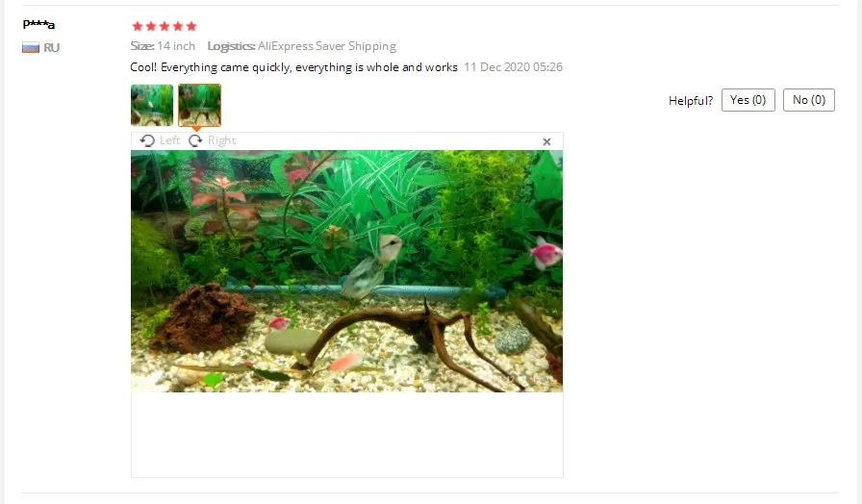The image size is (862, 504).
Task: Click the "Helpful?" label
Action: click(691, 101)
